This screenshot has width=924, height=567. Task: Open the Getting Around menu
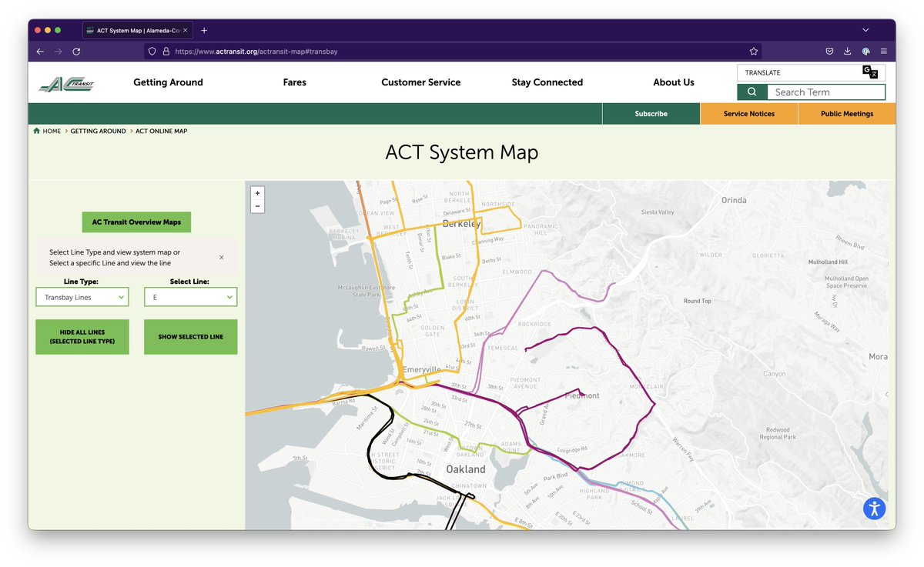pos(168,82)
